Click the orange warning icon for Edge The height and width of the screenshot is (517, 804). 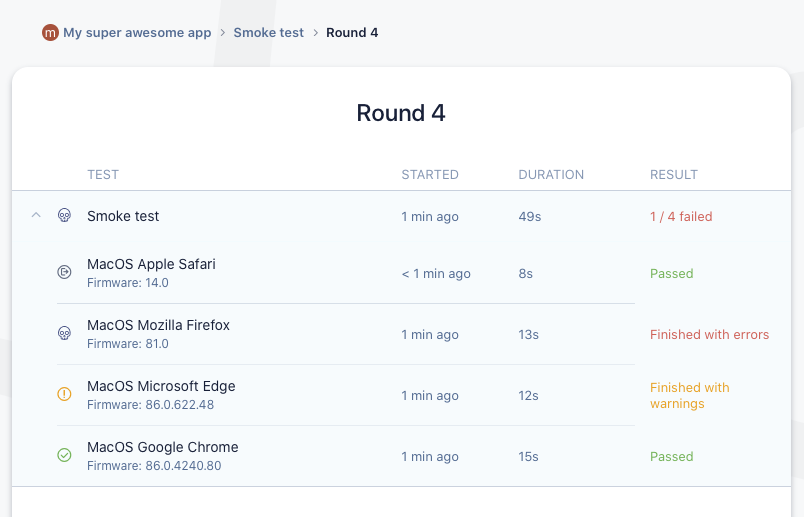pyautogui.click(x=64, y=394)
